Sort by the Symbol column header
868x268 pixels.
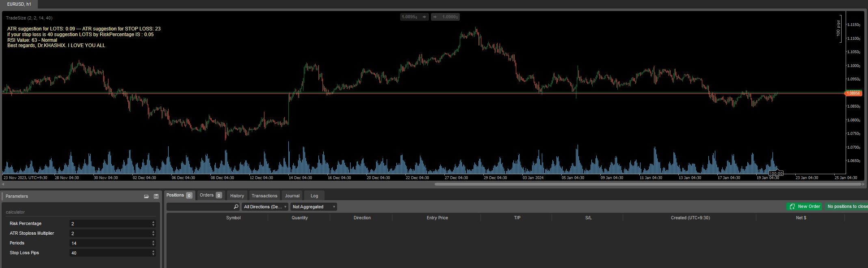tap(234, 218)
